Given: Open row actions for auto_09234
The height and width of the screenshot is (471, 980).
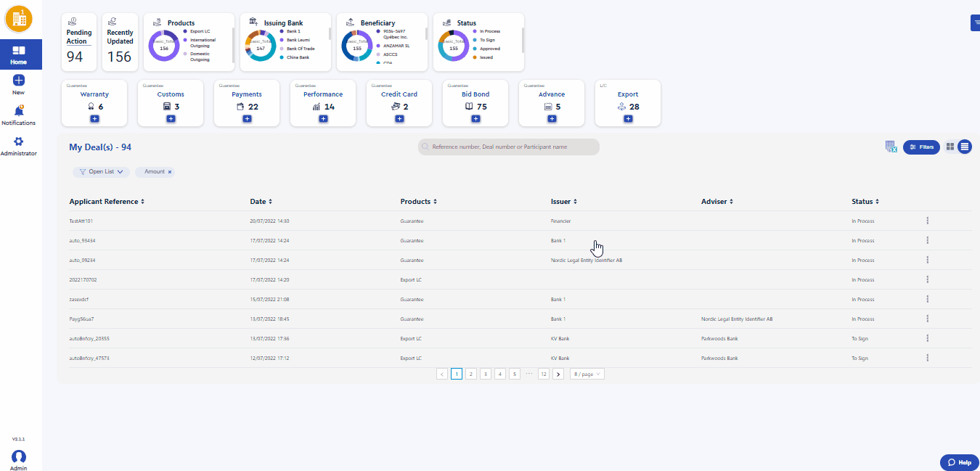Looking at the screenshot, I should (x=927, y=260).
